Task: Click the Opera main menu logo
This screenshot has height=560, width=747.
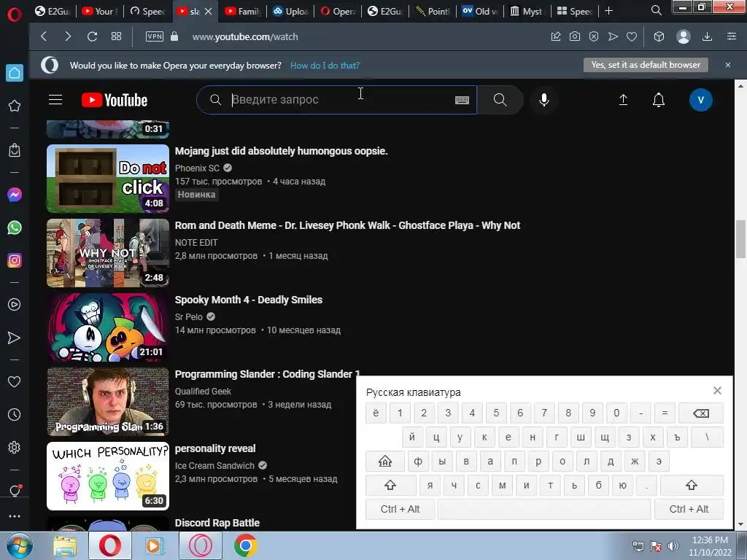Action: click(15, 14)
